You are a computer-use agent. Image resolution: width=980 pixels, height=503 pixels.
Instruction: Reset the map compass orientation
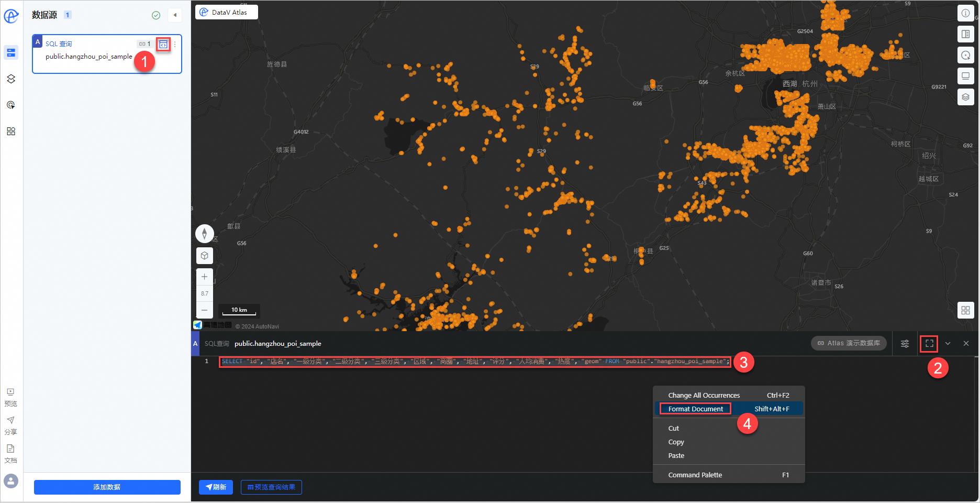[x=205, y=234]
